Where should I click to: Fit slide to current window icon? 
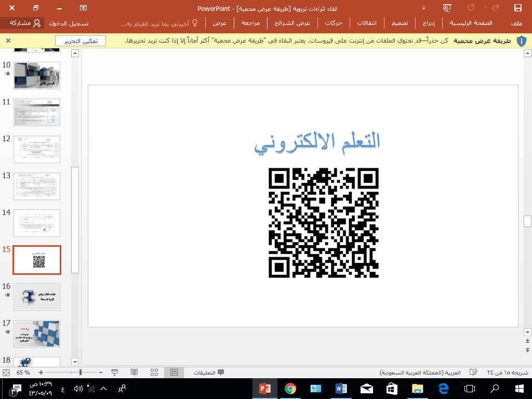(x=6, y=373)
